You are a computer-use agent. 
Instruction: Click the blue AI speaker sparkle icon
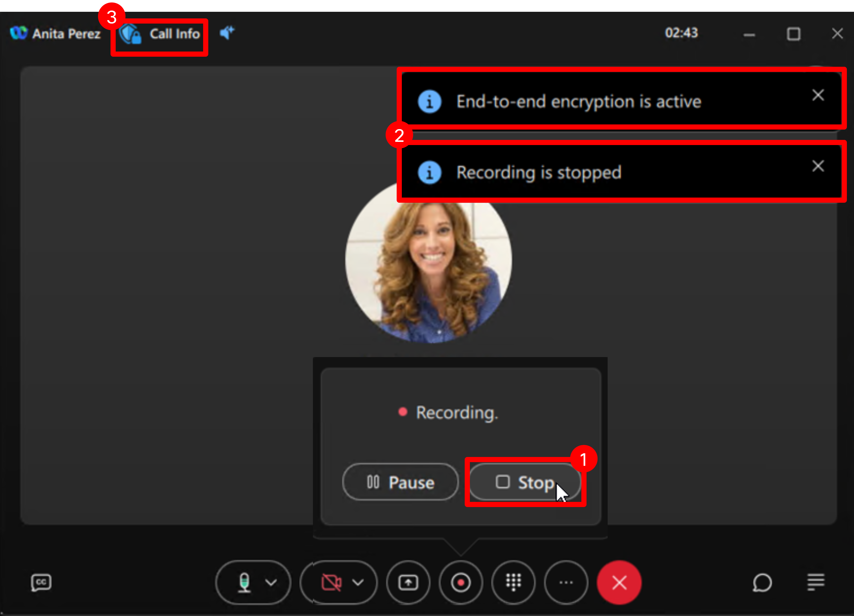[227, 33]
